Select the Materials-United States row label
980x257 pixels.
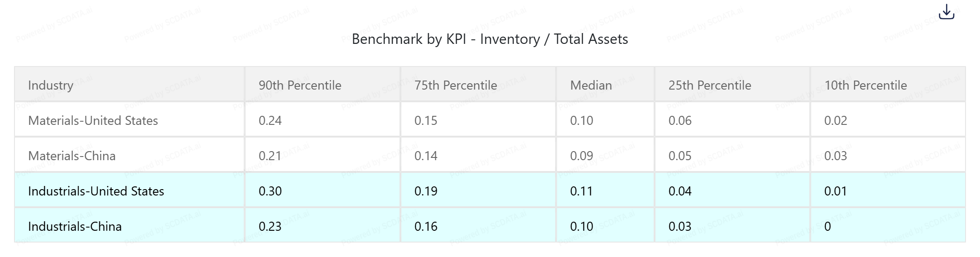point(93,120)
